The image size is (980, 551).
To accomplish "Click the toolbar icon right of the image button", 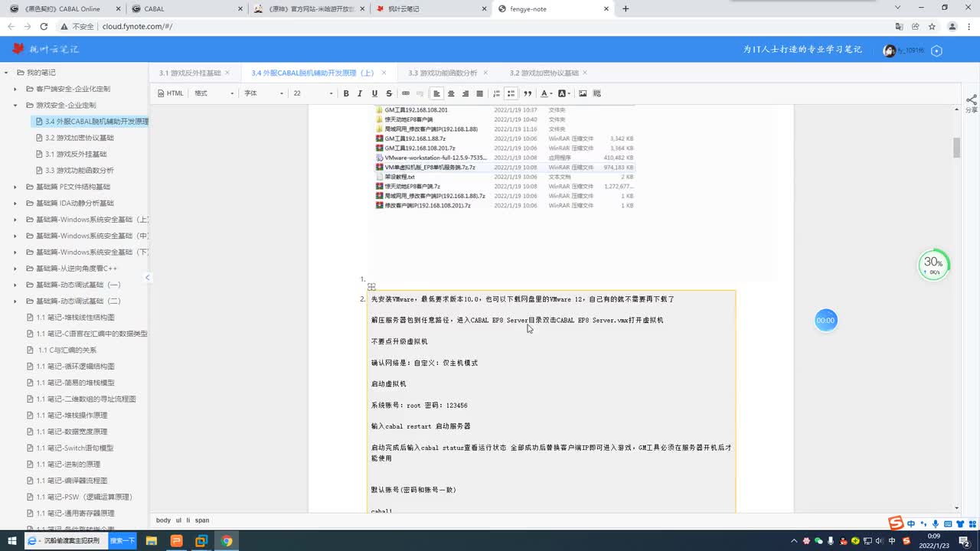I will pos(597,93).
